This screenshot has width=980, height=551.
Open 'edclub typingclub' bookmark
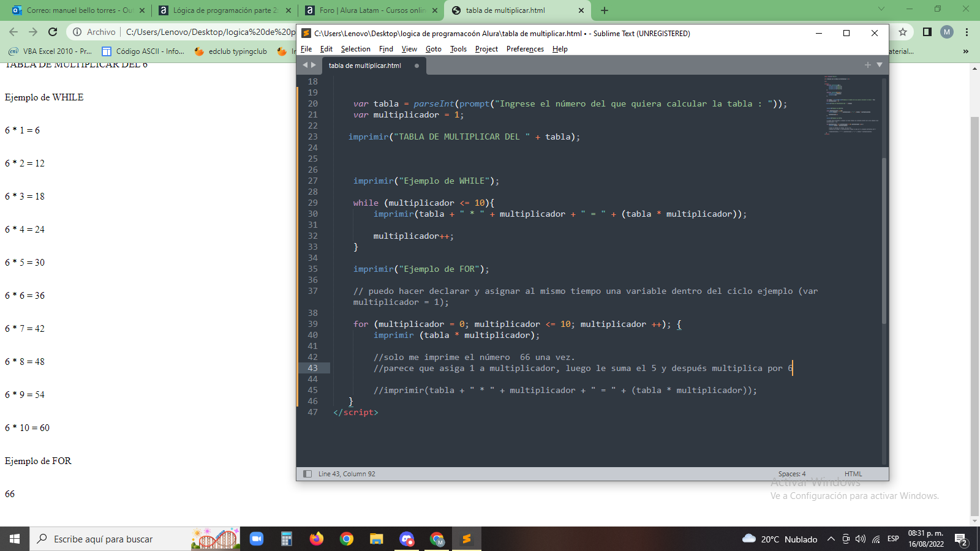click(231, 51)
